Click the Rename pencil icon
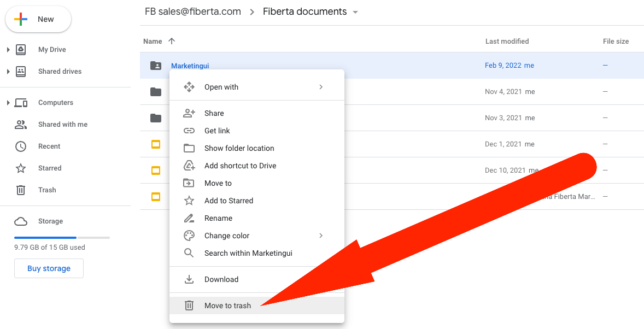Screen dimensions: 644x329 189,218
